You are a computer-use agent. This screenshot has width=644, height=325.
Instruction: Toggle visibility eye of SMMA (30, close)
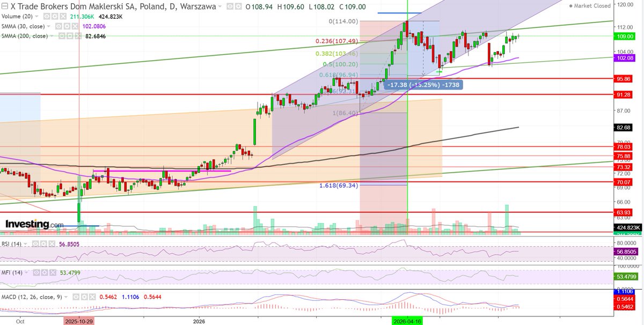click(60, 26)
